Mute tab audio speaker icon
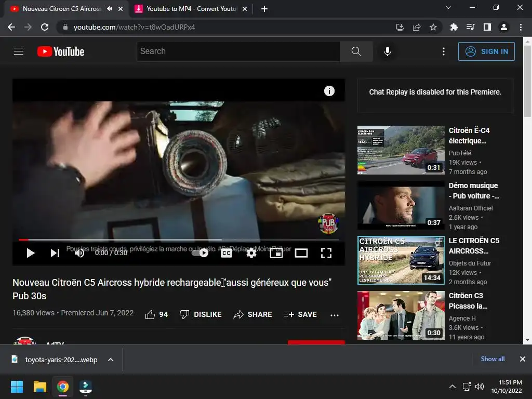The image size is (532, 399). pos(109,9)
